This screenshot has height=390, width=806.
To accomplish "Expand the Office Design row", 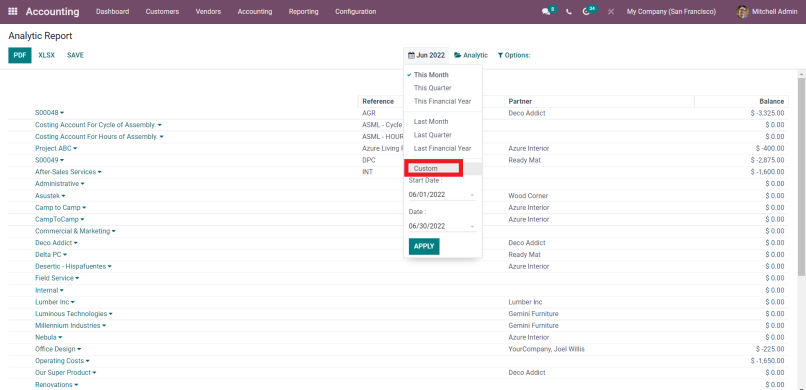I will 58,349.
